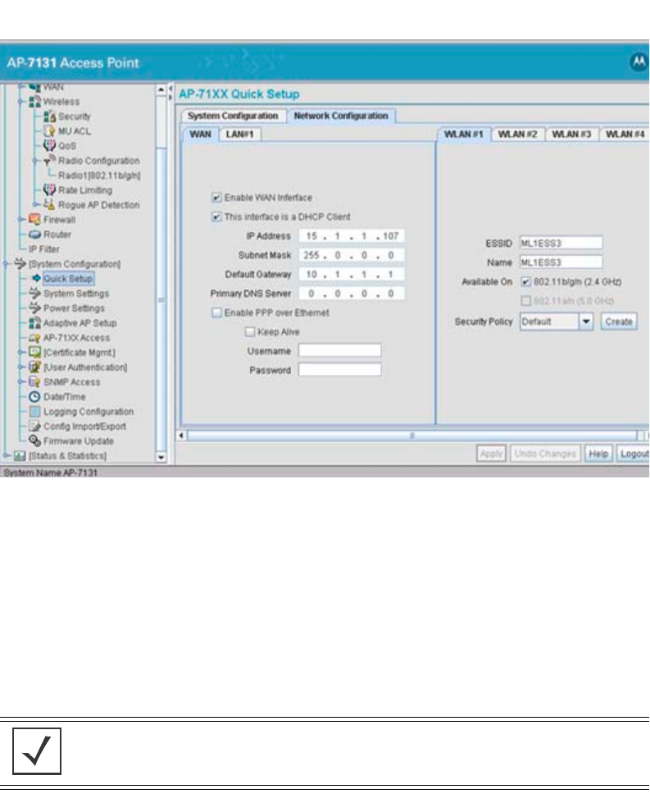Click the System Configuration arrow icon

20,263
